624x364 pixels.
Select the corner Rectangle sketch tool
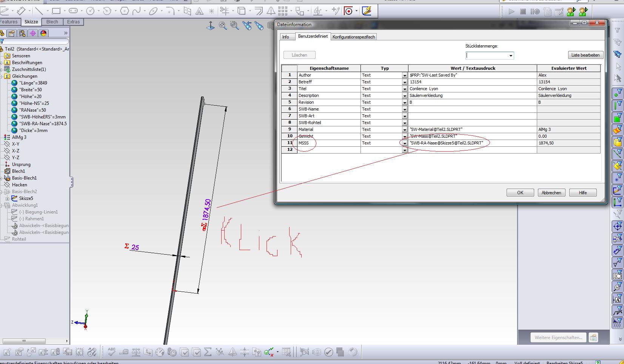(56, 11)
